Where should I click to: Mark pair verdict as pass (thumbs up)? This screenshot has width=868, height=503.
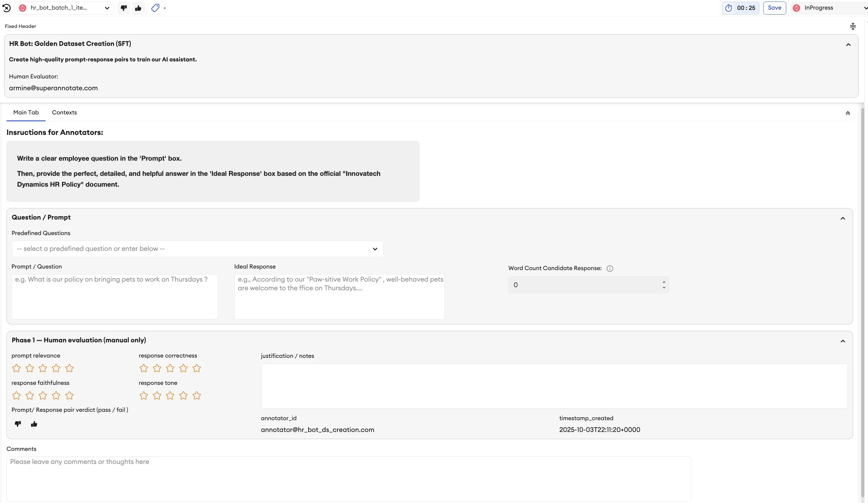(x=34, y=424)
